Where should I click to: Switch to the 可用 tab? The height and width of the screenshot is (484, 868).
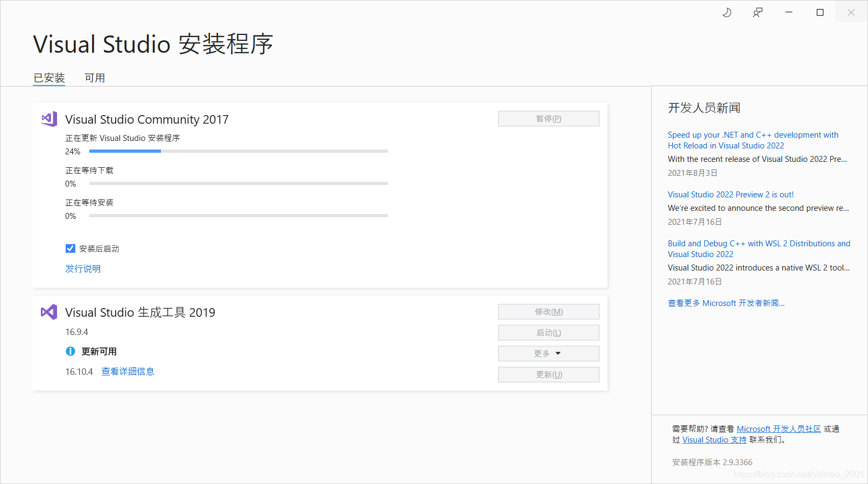point(95,77)
